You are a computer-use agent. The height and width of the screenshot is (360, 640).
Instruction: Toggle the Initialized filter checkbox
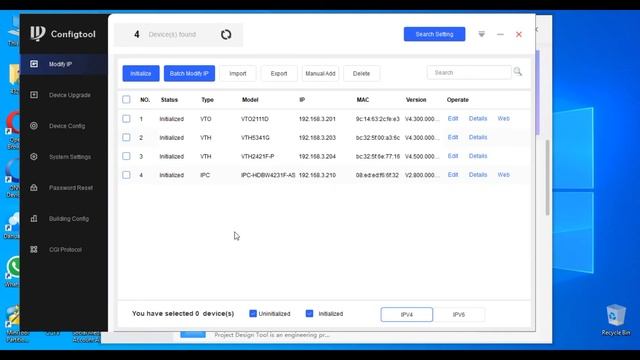tap(309, 313)
